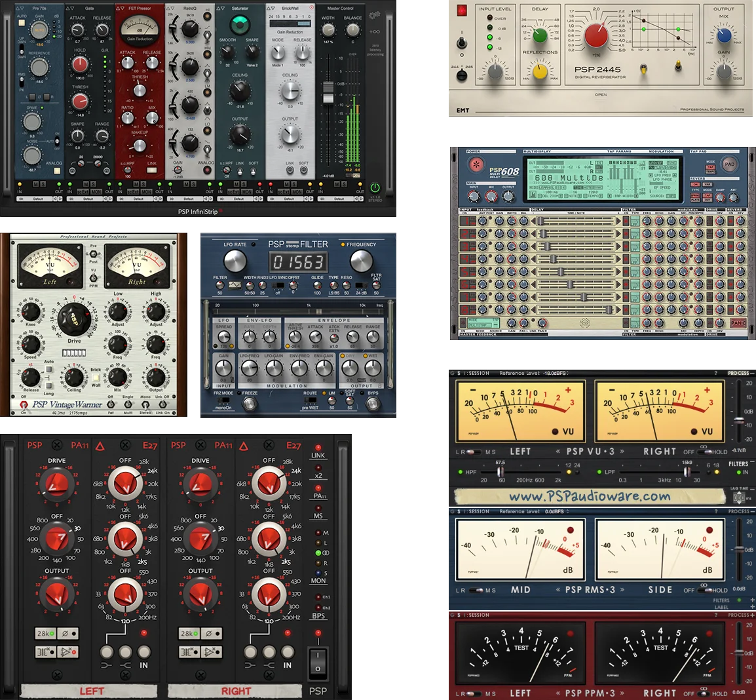Solo the Gate module with S
Image resolution: width=756 pixels, height=700 pixels.
(x=93, y=184)
